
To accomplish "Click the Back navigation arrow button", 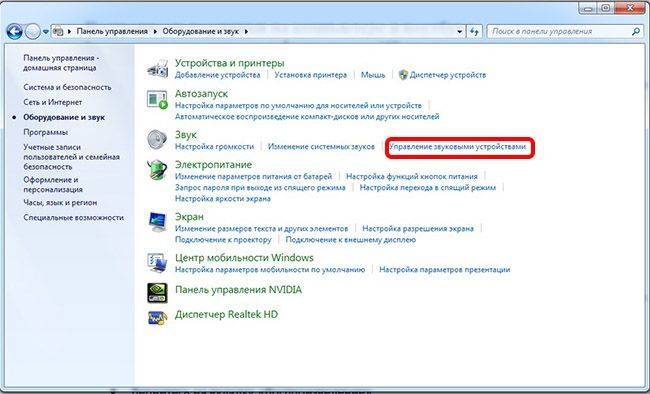I will (15, 32).
